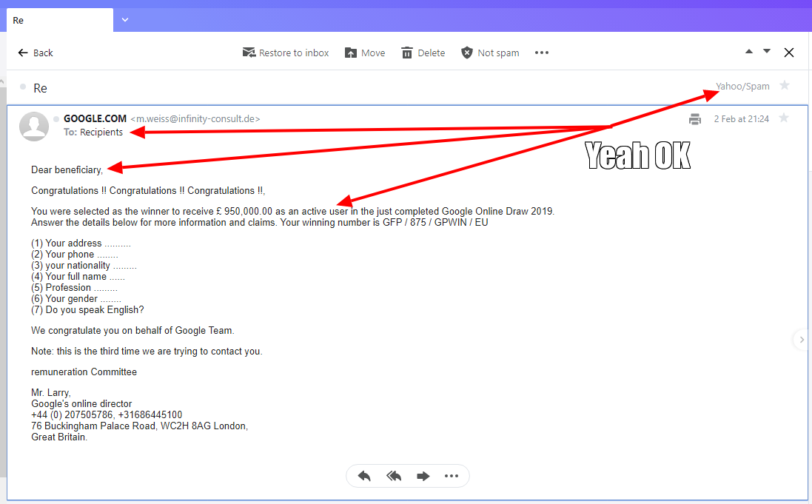Toggle unread dot beside subject Re

coord(23,87)
